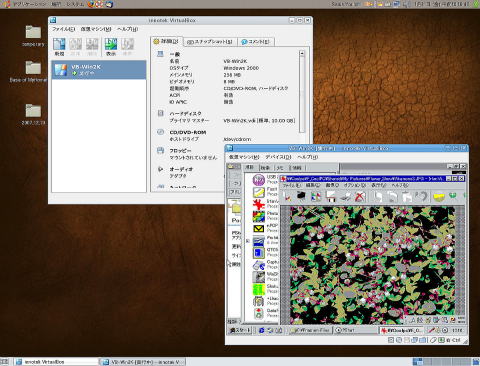The image size is (480, 366).
Task: Open the 仮想マシン menu in the running VM window
Action: tap(244, 157)
